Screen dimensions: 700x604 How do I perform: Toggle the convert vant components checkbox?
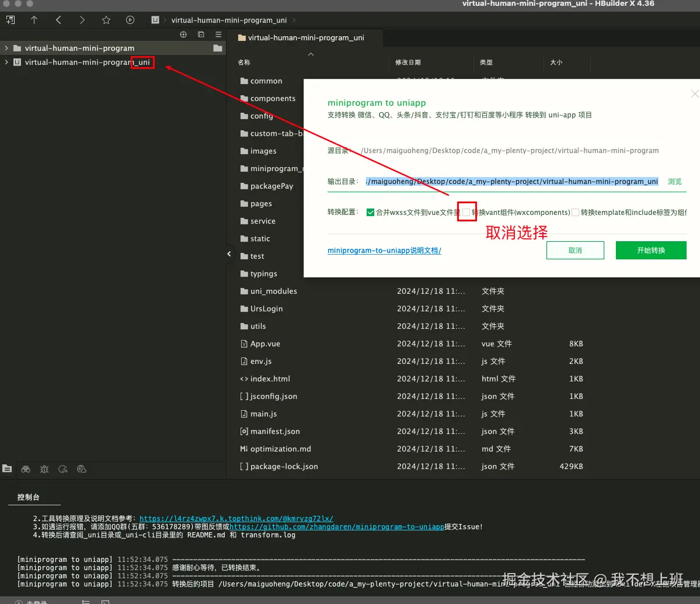(x=466, y=212)
